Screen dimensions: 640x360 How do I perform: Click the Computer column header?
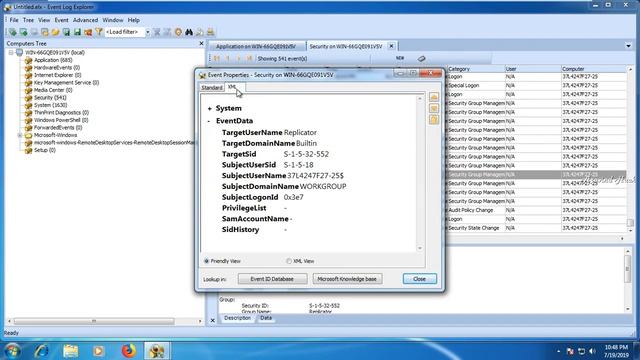[x=594, y=69]
